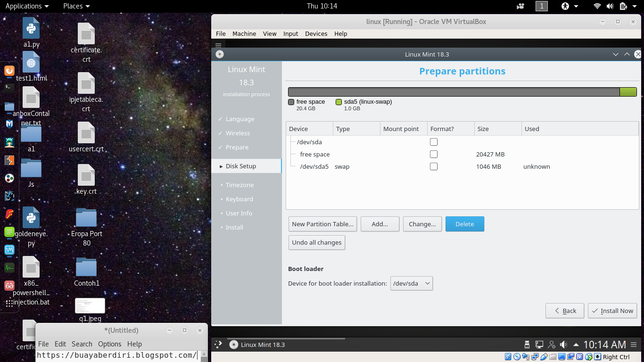This screenshot has height=362, width=644.
Task: Click the shared folders icon in VirtualBox status bar
Action: 553,357
